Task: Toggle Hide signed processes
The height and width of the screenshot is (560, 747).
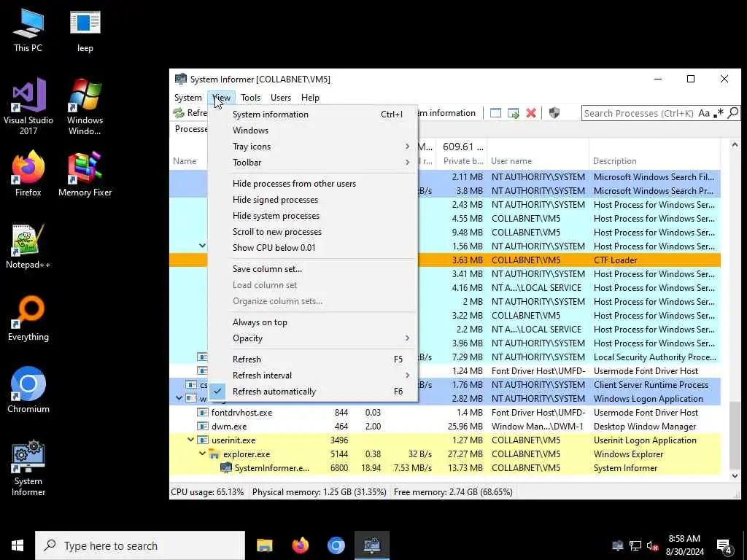Action: [313, 200]
